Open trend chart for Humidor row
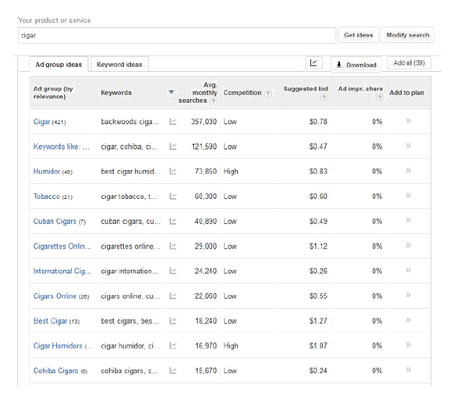This screenshot has width=460, height=397. (173, 171)
